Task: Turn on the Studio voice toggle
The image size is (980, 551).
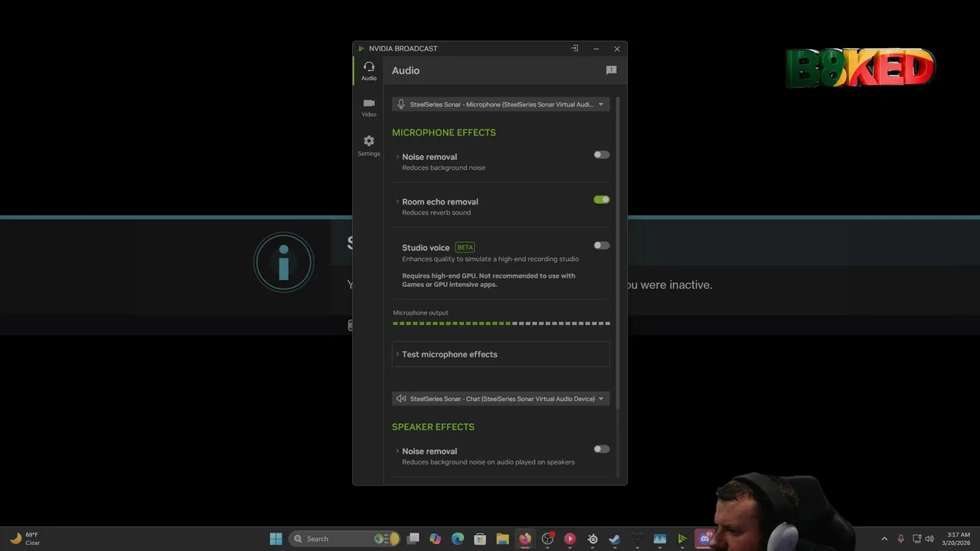Action: coord(602,246)
